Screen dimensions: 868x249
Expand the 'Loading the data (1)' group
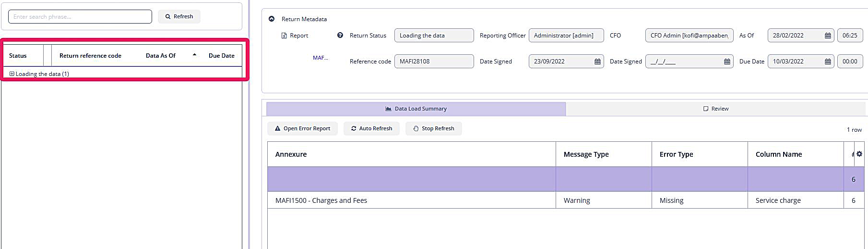12,74
